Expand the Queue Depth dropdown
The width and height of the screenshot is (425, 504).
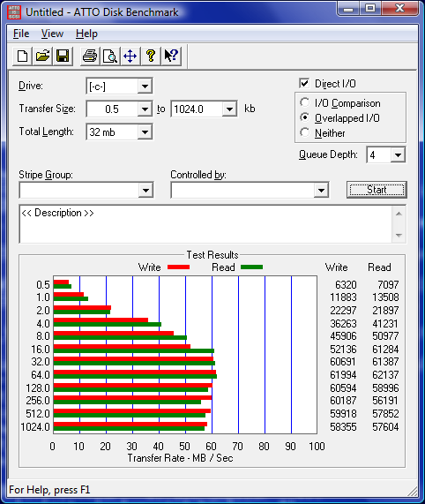tap(398, 155)
